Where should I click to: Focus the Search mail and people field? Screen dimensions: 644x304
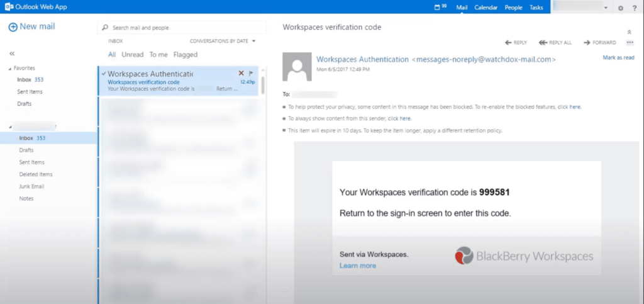tap(182, 28)
